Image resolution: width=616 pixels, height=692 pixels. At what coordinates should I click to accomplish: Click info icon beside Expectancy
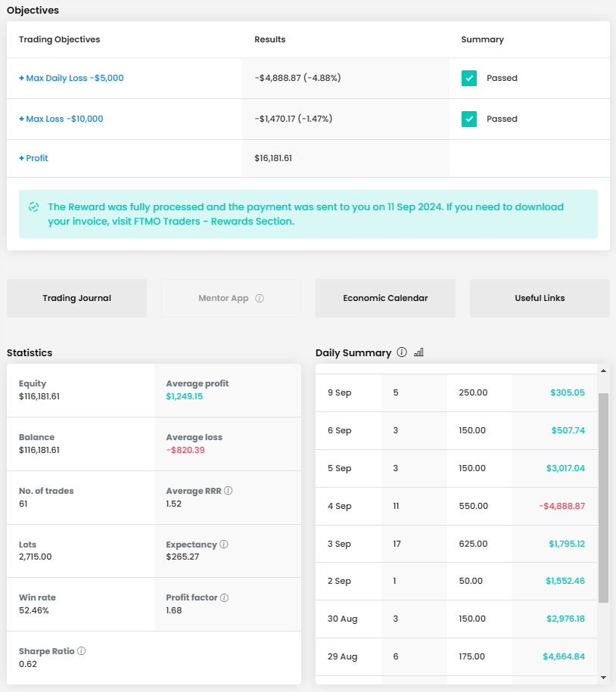224,545
